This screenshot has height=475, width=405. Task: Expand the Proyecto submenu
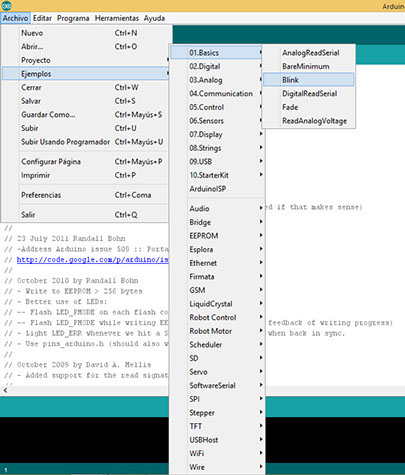click(x=86, y=60)
